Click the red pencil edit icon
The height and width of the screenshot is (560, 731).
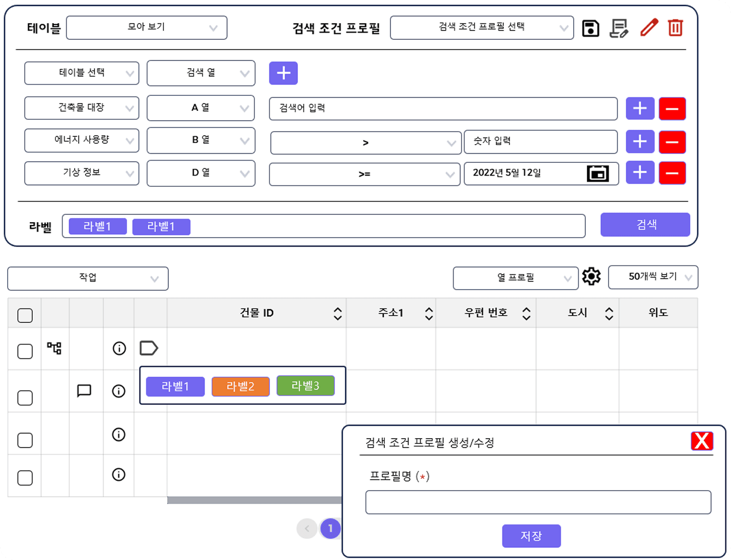click(x=649, y=28)
